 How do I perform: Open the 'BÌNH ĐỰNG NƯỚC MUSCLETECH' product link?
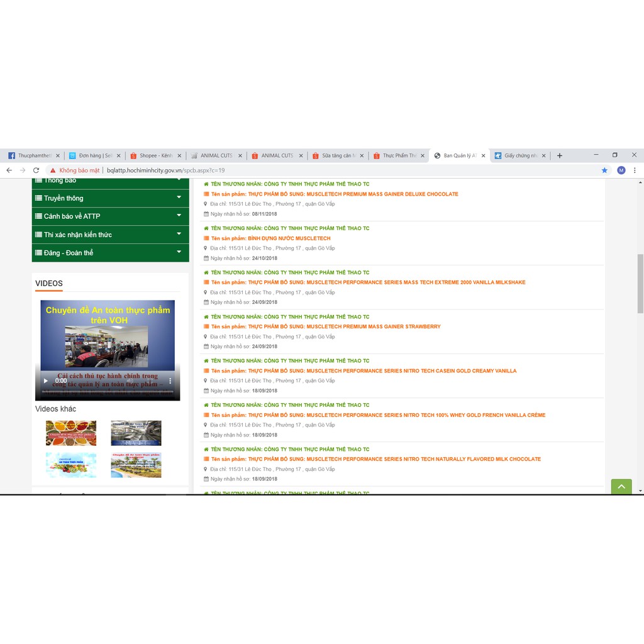tap(270, 238)
